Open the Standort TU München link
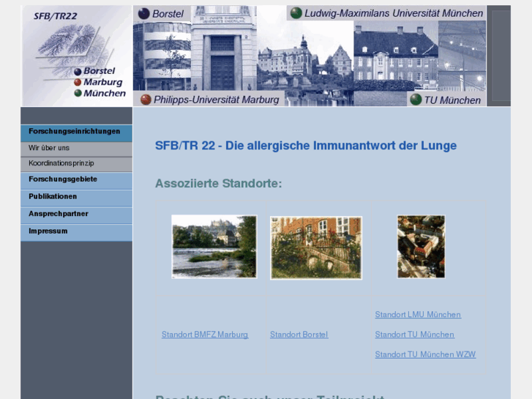This screenshot has height=399, width=532. coord(414,335)
